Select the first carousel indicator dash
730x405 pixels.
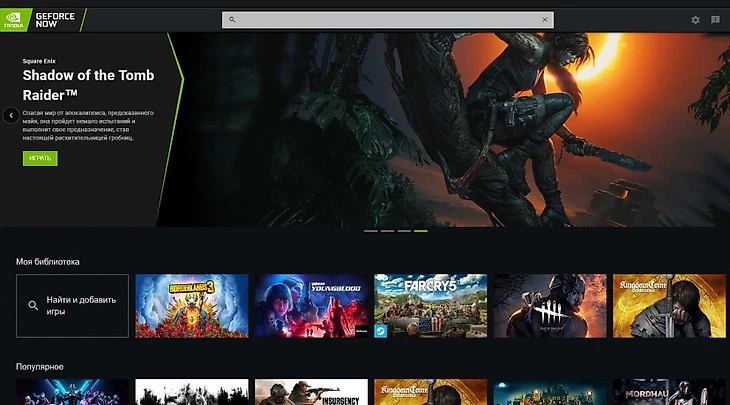pyautogui.click(x=371, y=231)
